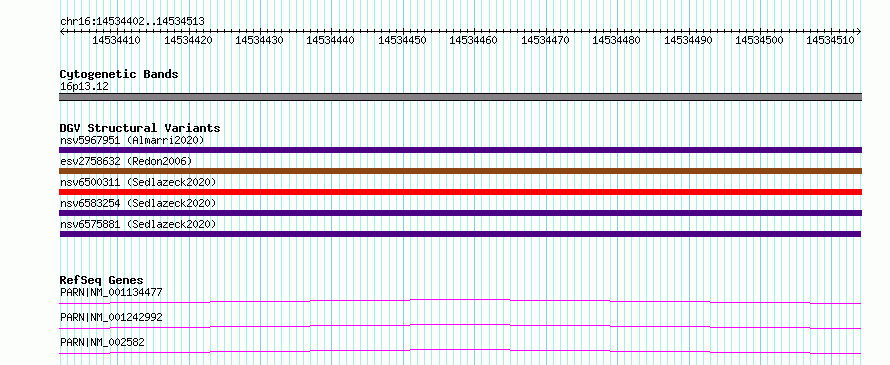Viewport: 890px width, 365px height.
Task: Click the purple bar under nsv6583254
Action: click(x=460, y=213)
